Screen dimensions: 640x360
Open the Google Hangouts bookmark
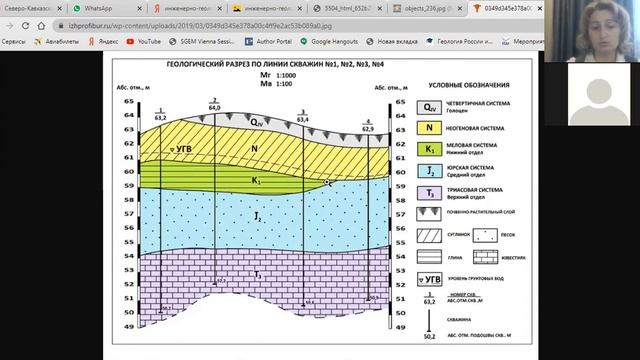point(329,42)
